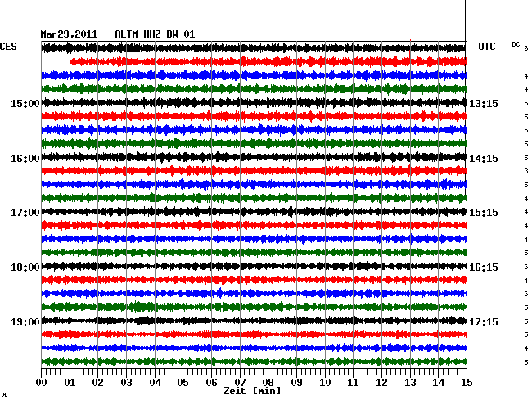Select the 18:00 local time label
The height and width of the screenshot is (404, 532).
[x=25, y=267]
